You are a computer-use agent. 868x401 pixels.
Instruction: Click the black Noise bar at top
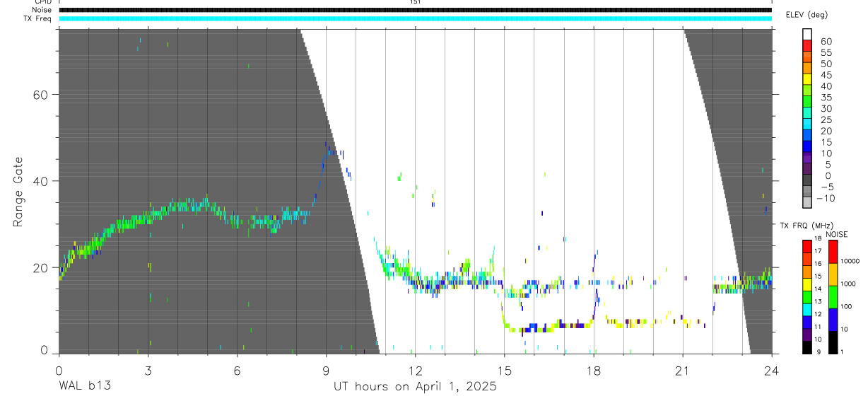[x=415, y=10]
